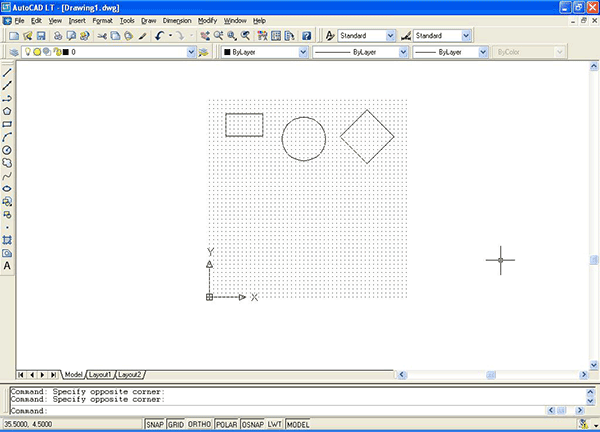Select the Polyline tool
600x432 pixels.
pyautogui.click(x=7, y=98)
